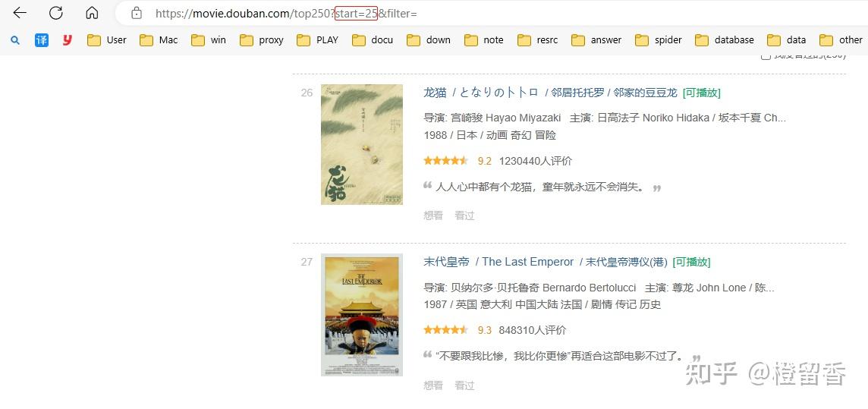Screen dimensions: 868x409
Task: Open the User bookmarks folder
Action: point(107,40)
